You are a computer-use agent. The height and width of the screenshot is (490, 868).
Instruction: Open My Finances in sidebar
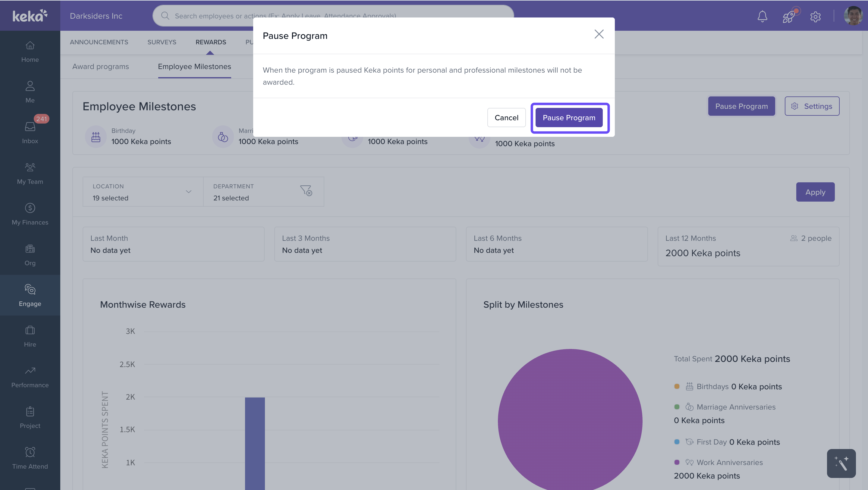pos(30,214)
